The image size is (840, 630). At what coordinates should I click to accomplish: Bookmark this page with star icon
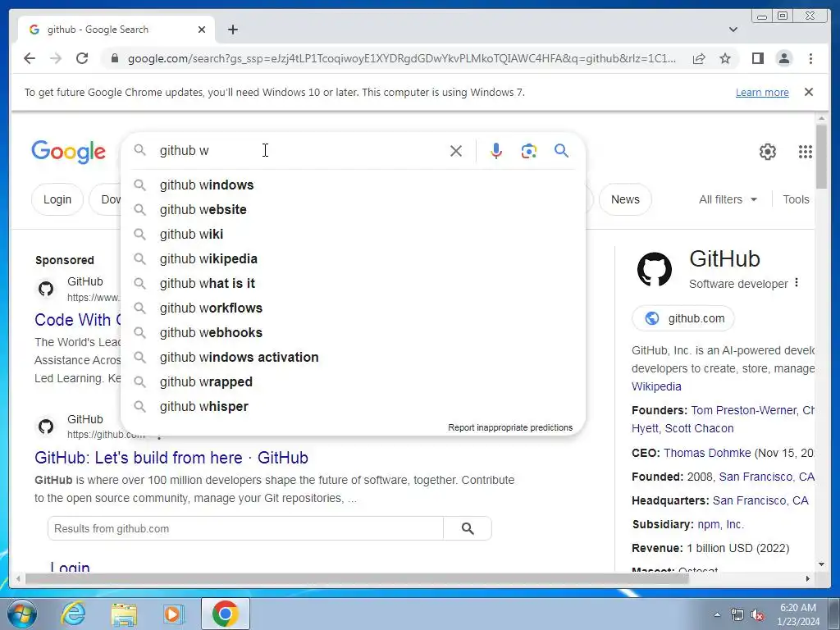coord(725,58)
